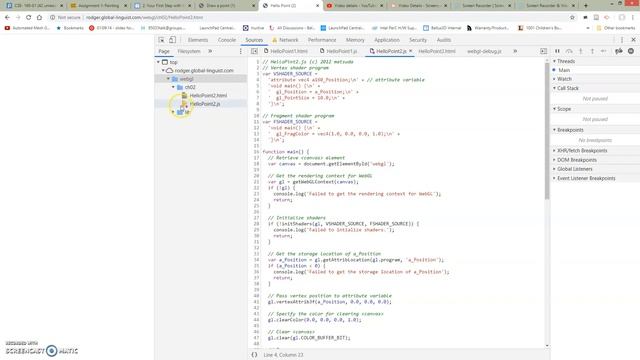Go to the browser home page

[x=39, y=18]
